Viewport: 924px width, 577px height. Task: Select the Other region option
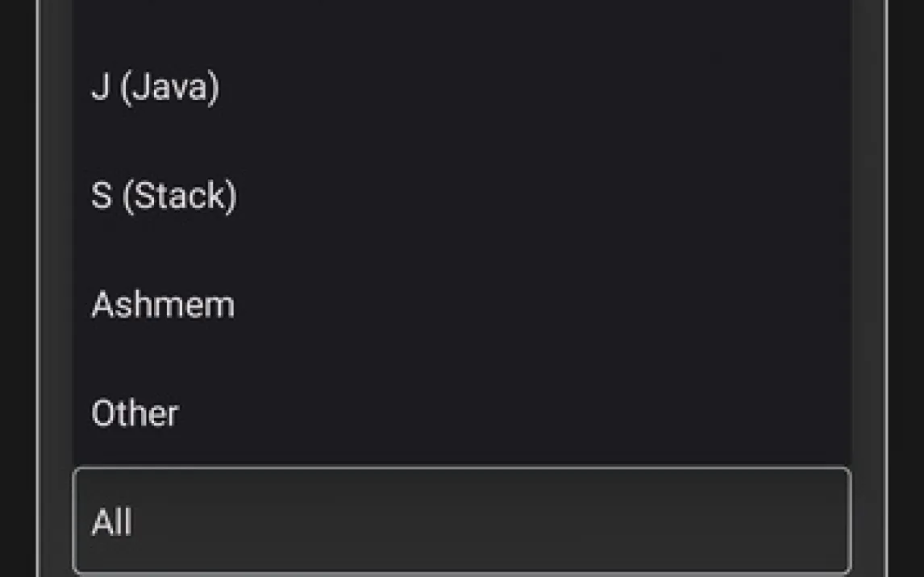click(x=135, y=413)
